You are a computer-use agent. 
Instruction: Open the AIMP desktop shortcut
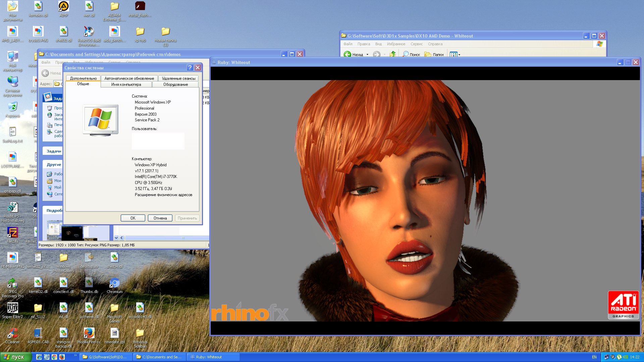pyautogui.click(x=63, y=9)
